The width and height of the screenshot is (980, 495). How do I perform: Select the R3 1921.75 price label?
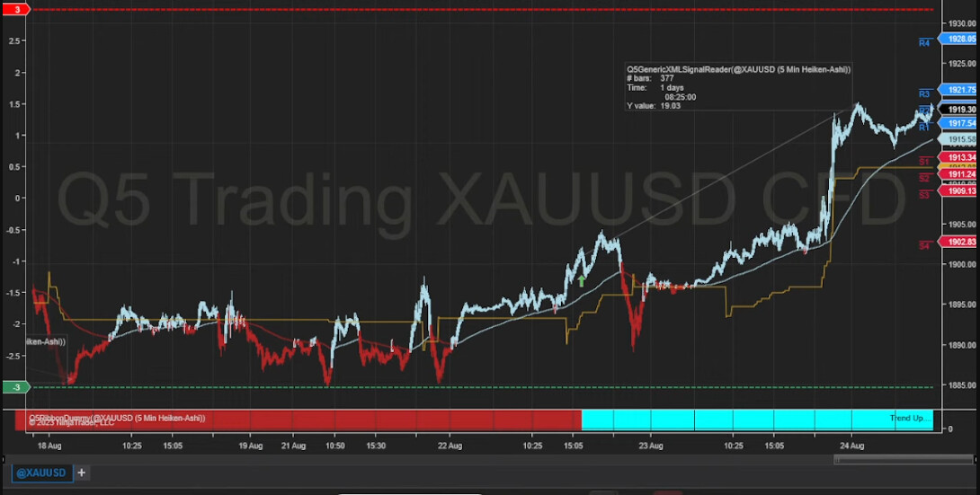959,90
